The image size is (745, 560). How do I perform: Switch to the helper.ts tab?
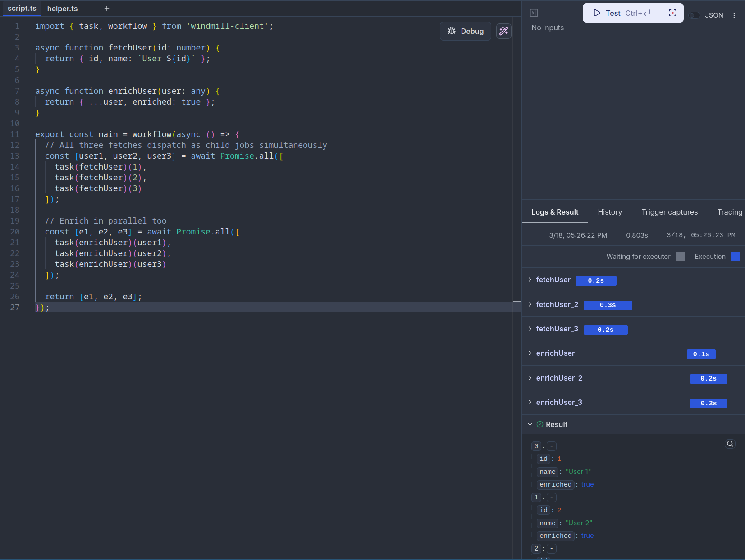tap(62, 9)
